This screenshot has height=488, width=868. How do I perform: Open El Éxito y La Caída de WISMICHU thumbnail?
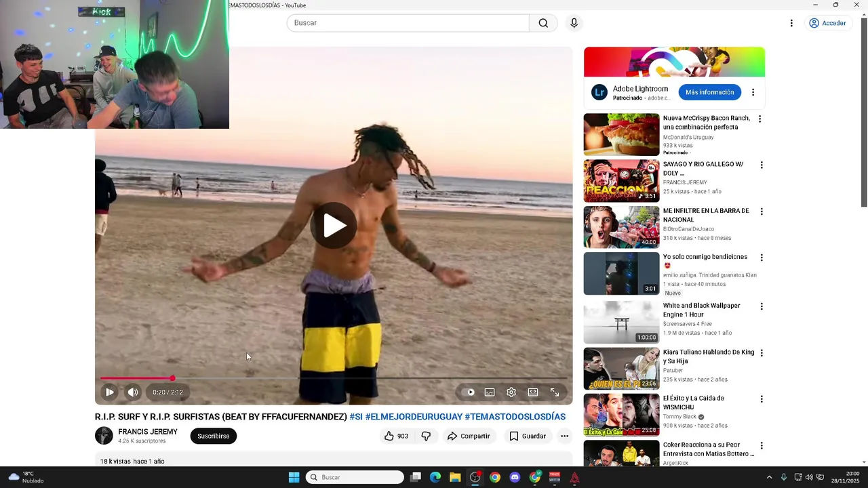pos(621,415)
